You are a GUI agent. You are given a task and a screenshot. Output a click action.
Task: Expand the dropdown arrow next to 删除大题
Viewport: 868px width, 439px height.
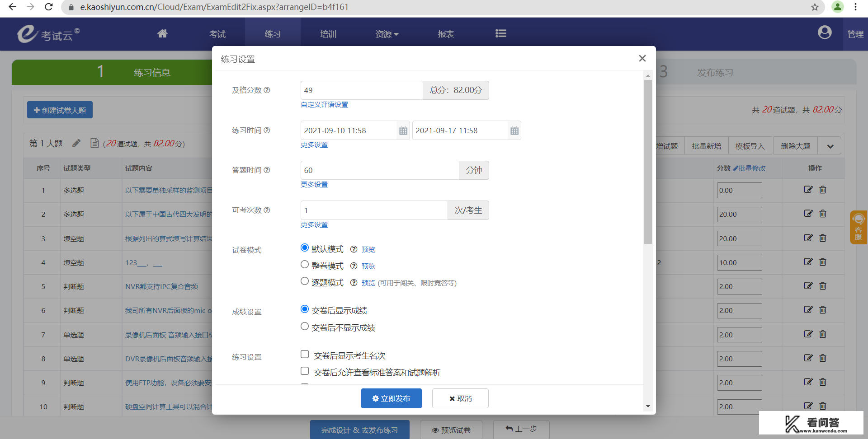830,146
